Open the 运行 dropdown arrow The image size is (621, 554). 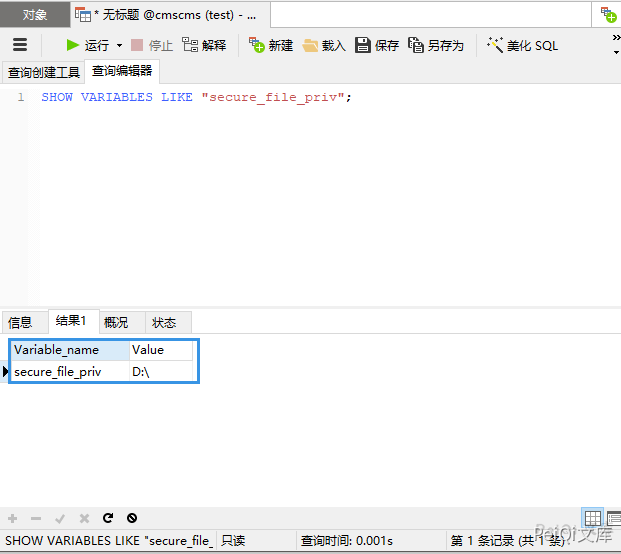[119, 45]
